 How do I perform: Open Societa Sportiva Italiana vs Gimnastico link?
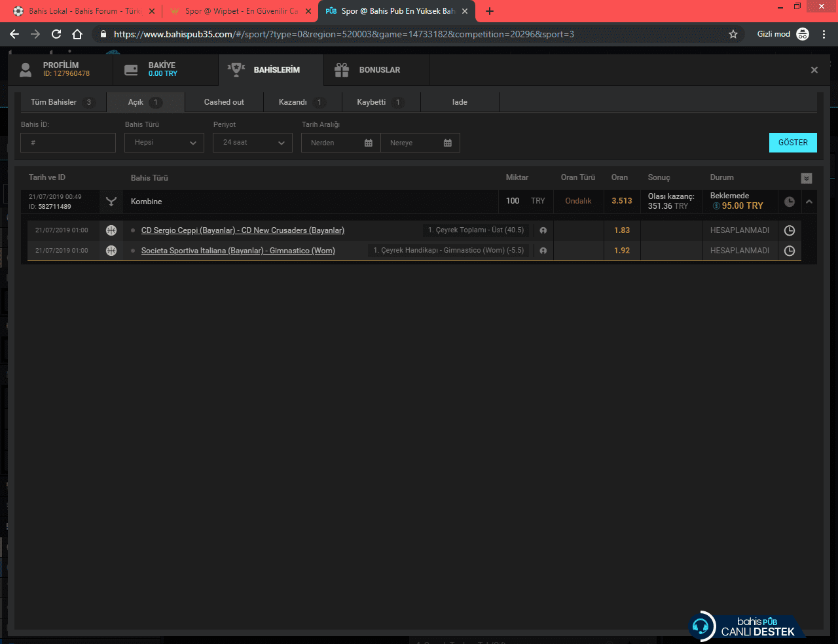238,251
